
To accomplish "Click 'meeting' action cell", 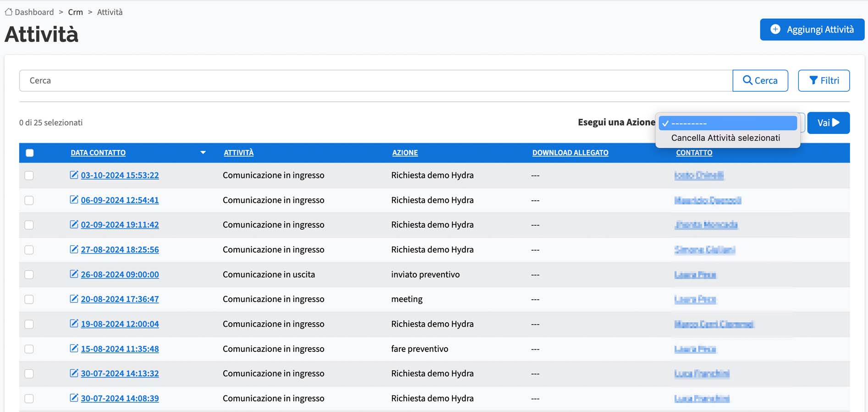I will pyautogui.click(x=407, y=299).
